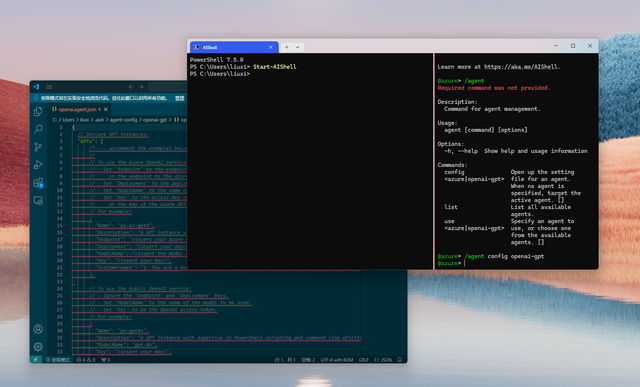Screen dimensions: 640x387
Task: Close the openai.agent.json editor tab
Action: [106, 109]
